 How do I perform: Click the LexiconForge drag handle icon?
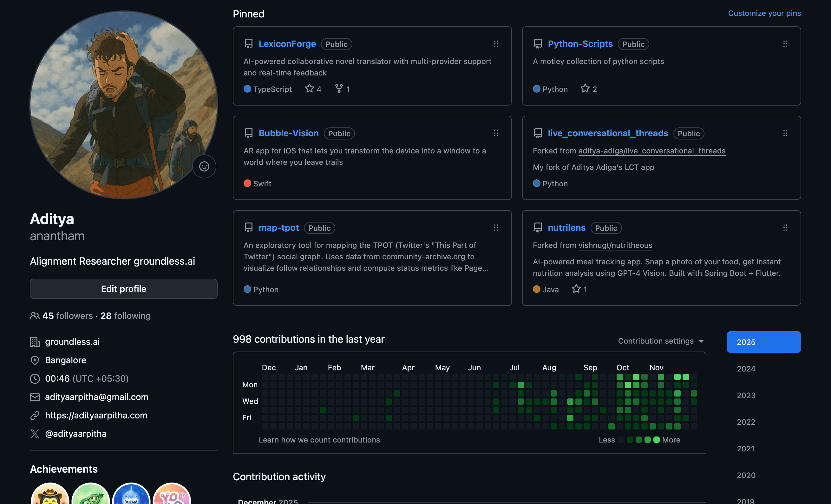496,44
